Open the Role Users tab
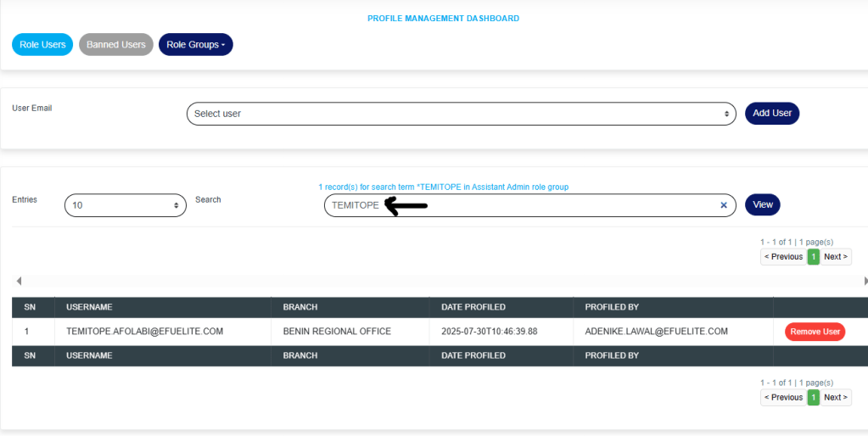This screenshot has width=868, height=436. pyautogui.click(x=42, y=44)
